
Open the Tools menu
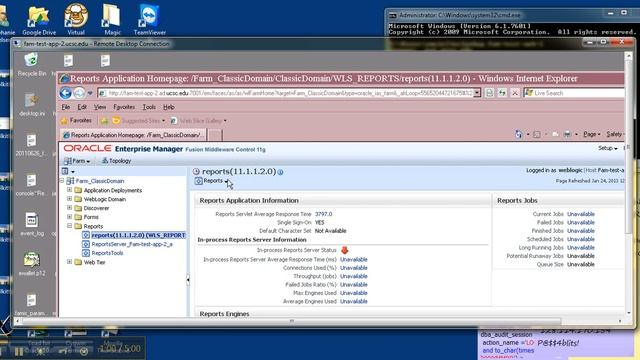[149, 107]
